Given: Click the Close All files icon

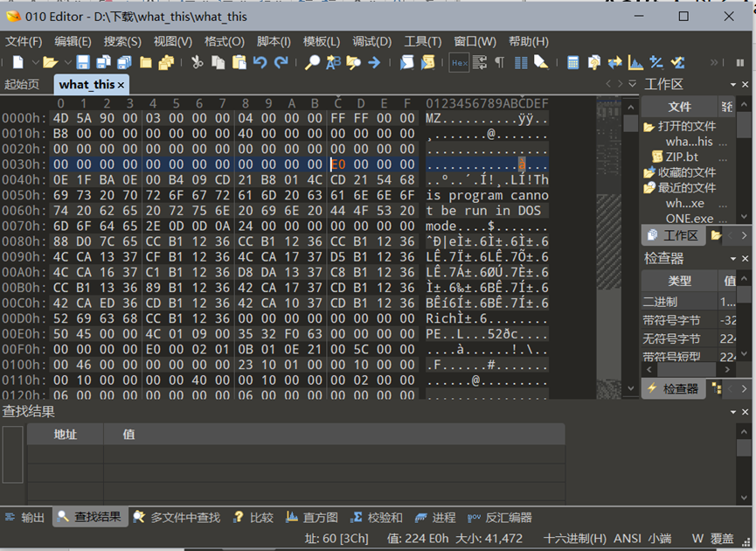Looking at the screenshot, I should [166, 62].
